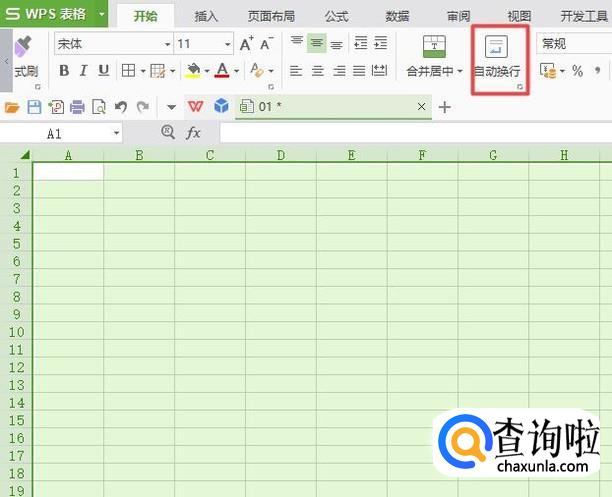This screenshot has height=497, width=612.
Task: Click the red font color A
Action: (x=222, y=71)
